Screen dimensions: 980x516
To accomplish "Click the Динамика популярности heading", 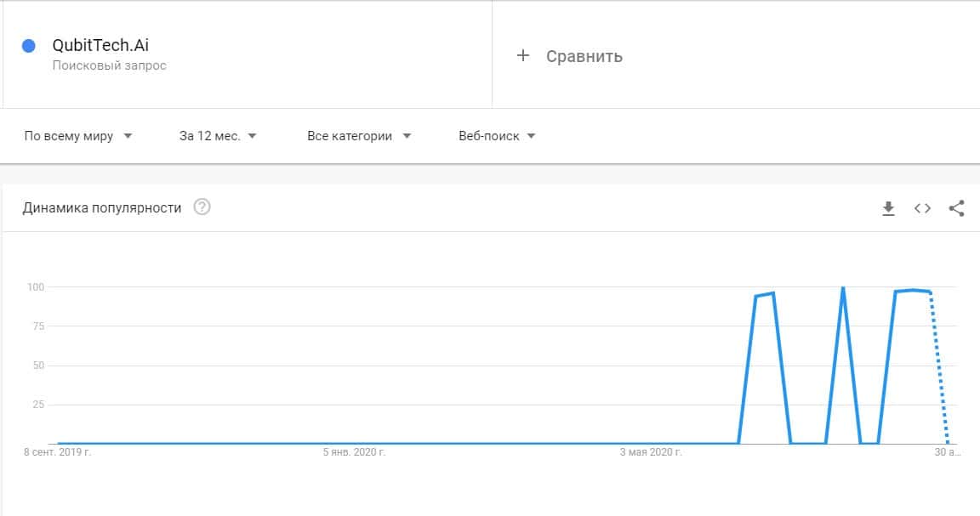I will coord(102,207).
